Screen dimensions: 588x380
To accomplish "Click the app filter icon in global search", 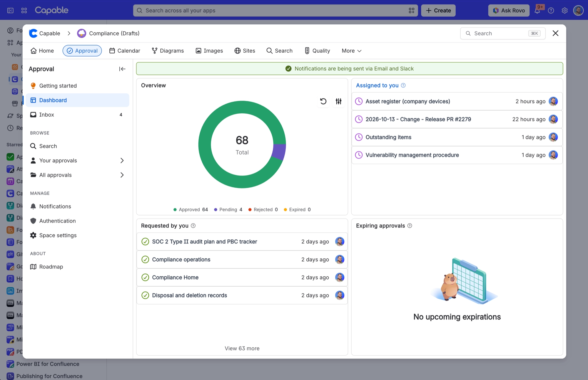I will [411, 11].
